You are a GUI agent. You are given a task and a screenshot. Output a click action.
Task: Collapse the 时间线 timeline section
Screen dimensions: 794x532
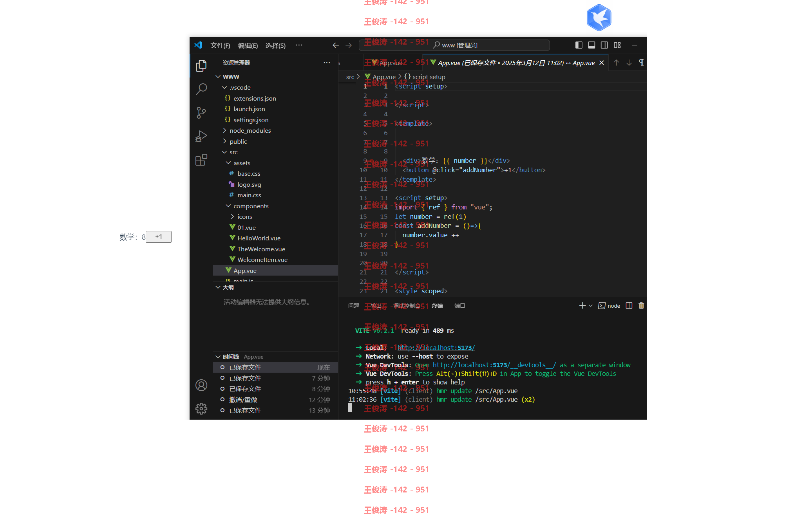[275, 357]
